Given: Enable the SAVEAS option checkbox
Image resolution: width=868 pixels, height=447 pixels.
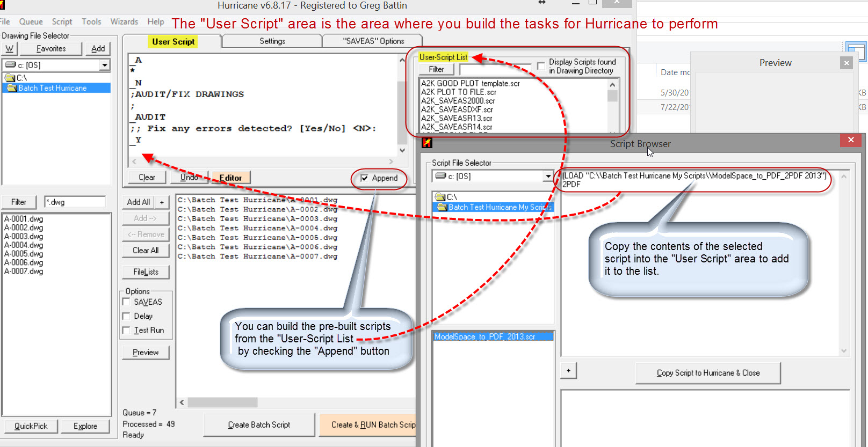Looking at the screenshot, I should coord(127,302).
